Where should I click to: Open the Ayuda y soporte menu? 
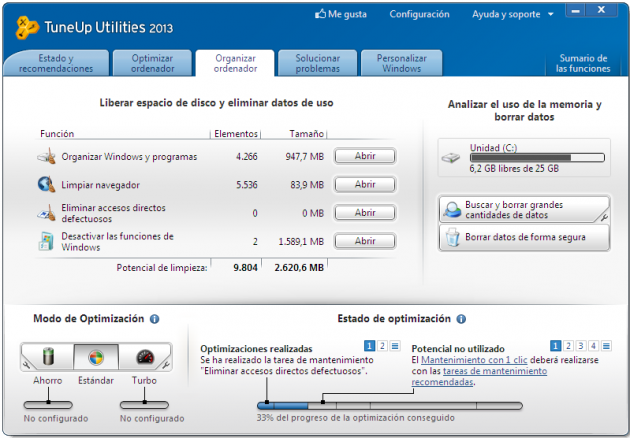coord(506,14)
